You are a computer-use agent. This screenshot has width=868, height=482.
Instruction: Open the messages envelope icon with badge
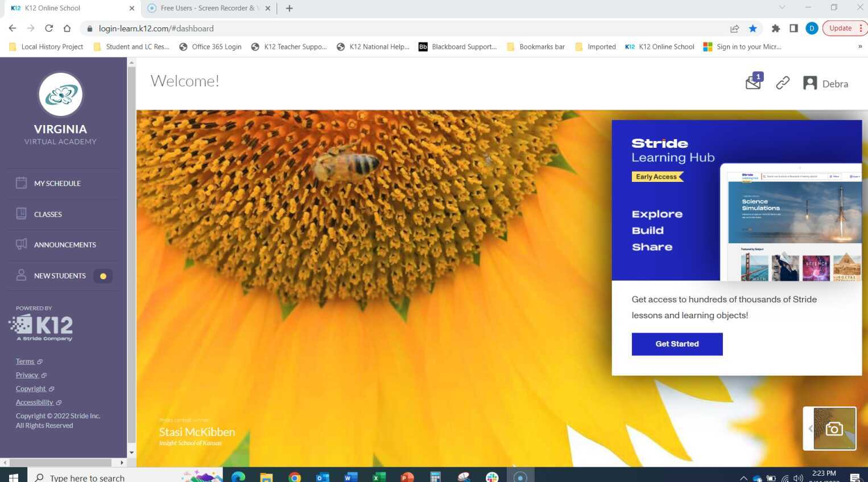coord(754,82)
